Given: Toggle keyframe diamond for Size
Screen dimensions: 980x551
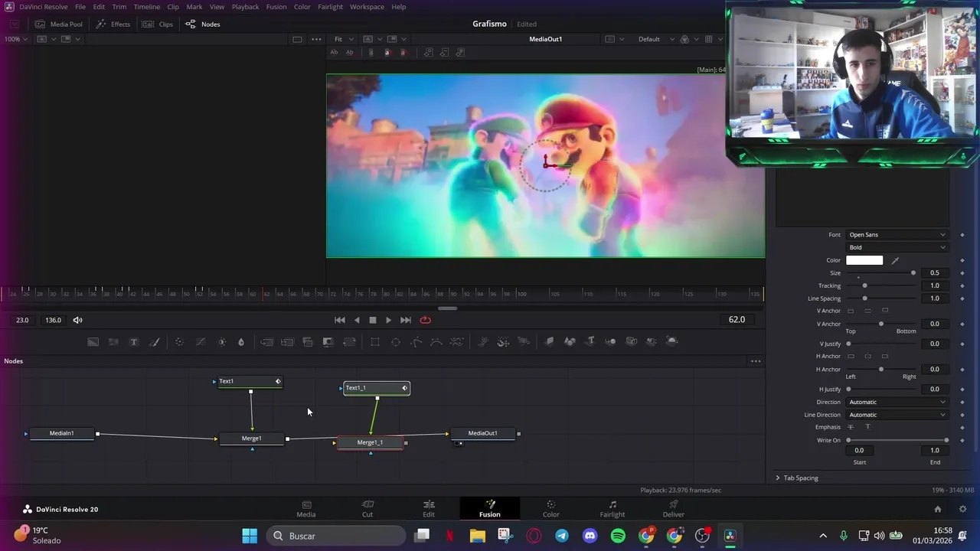Looking at the screenshot, I should pyautogui.click(x=962, y=273).
